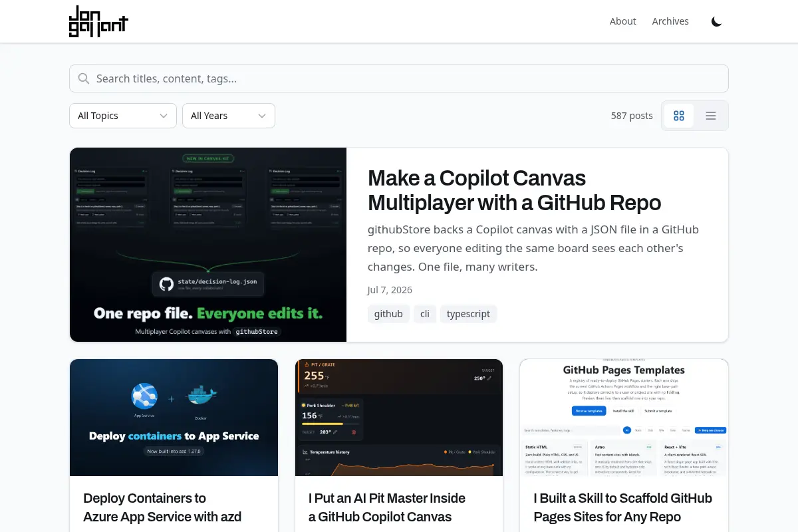This screenshot has height=532, width=798.
Task: Switch to list view layout
Action: click(x=711, y=116)
